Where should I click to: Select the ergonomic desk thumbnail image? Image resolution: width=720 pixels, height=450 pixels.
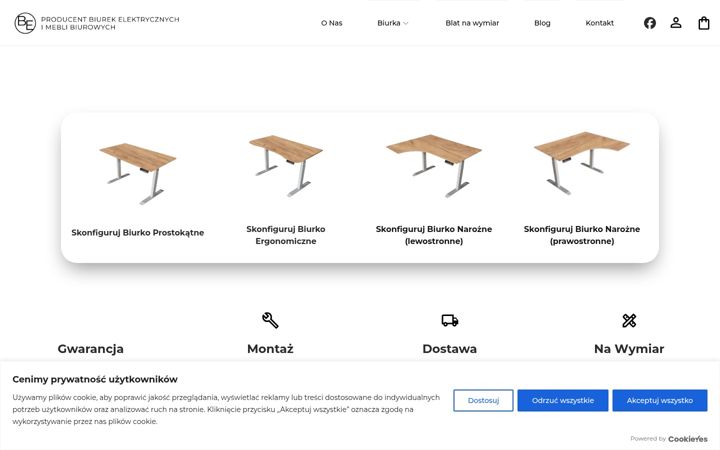tap(286, 166)
